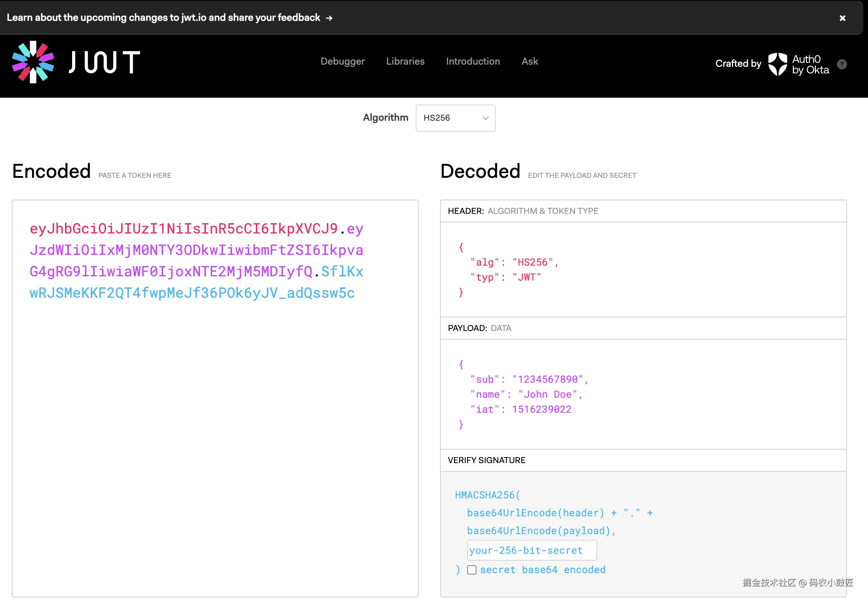Click the JWT wordmark text logo

(105, 62)
